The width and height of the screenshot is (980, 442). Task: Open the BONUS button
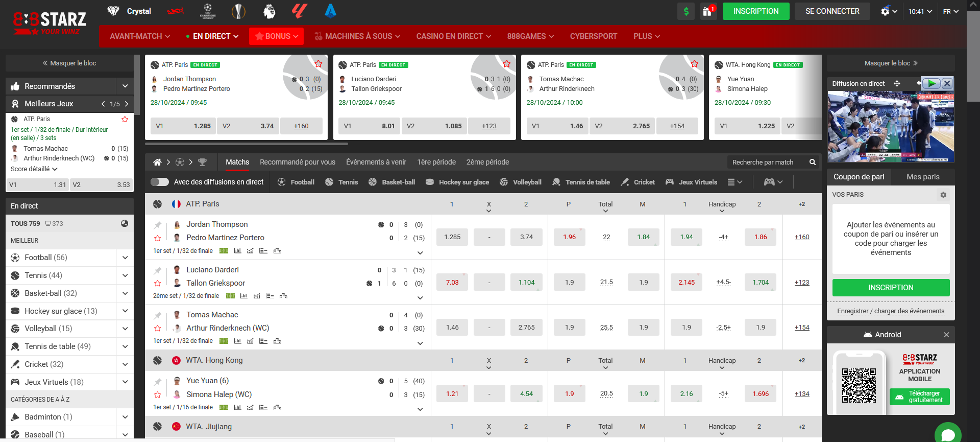click(276, 36)
